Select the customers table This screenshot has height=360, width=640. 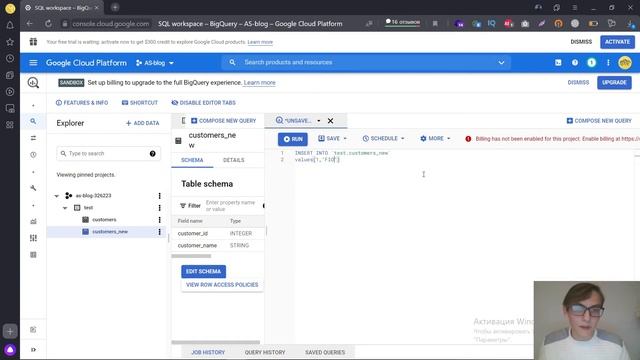pyautogui.click(x=104, y=220)
